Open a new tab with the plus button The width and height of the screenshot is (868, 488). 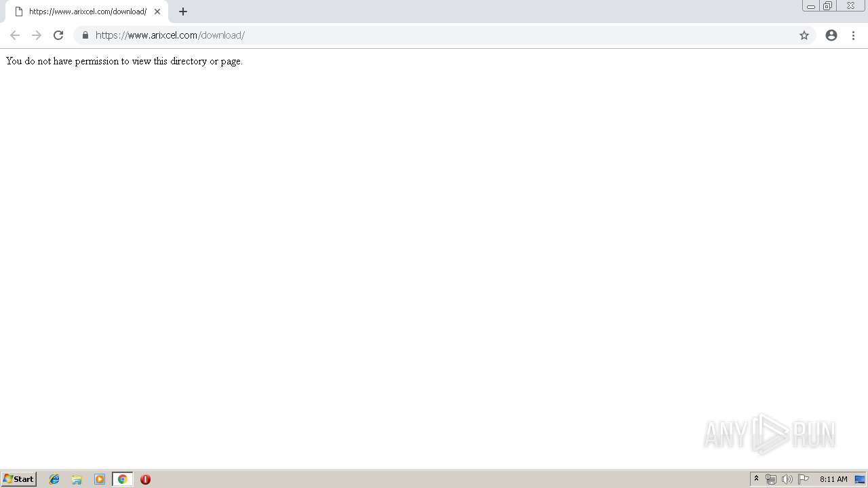click(x=183, y=12)
